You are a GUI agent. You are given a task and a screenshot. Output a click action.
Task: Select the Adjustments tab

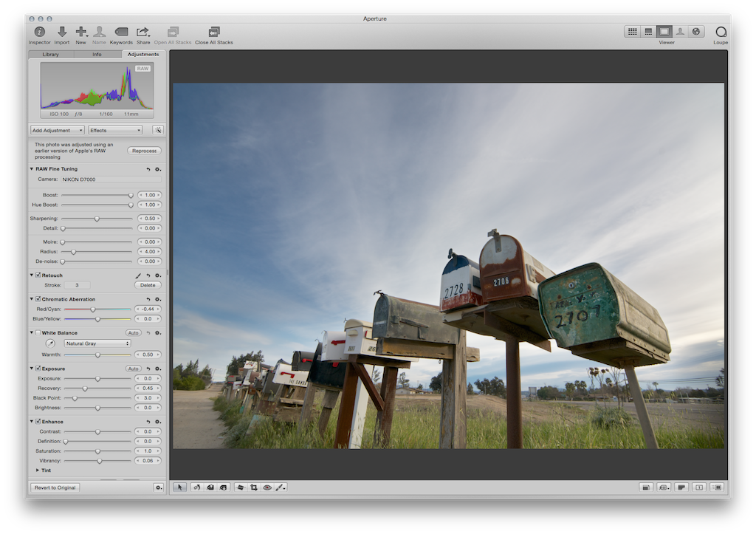pos(143,55)
